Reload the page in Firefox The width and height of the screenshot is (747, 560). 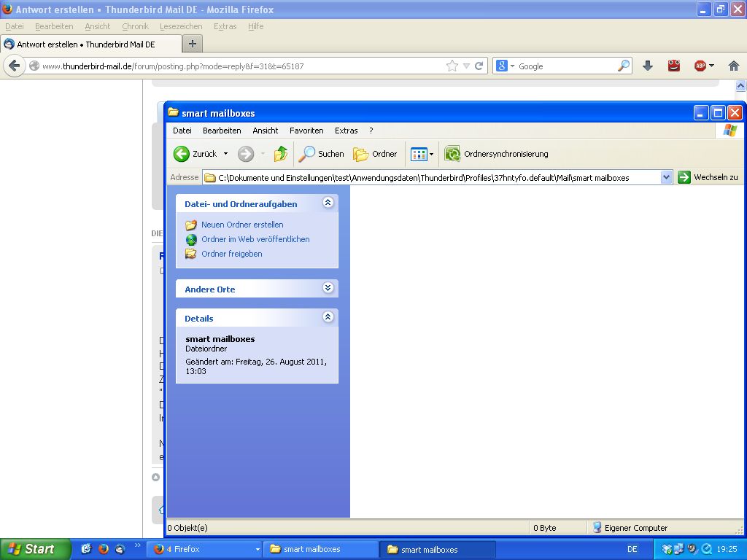click(479, 66)
